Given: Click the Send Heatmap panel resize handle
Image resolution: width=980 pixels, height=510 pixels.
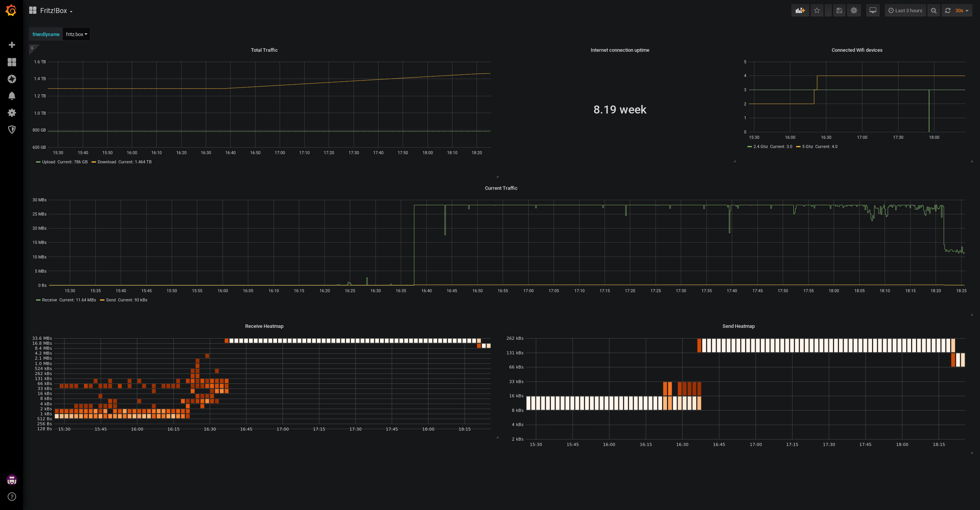Looking at the screenshot, I should pyautogui.click(x=972, y=452).
